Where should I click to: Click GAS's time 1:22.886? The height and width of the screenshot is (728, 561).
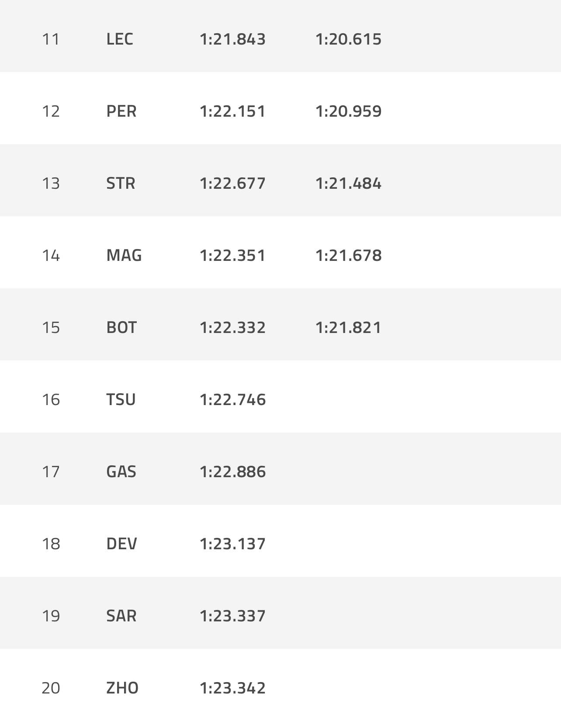232,471
